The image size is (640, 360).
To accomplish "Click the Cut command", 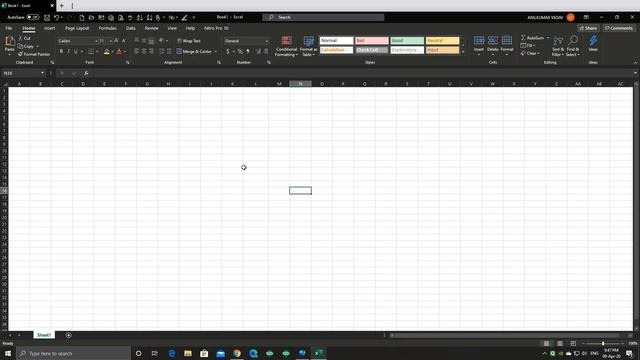I will tap(24, 38).
